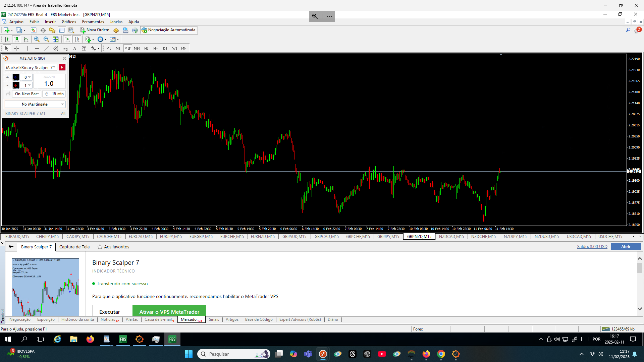Click the tile windows icon
Screen dimensions: 644x362
(56, 39)
